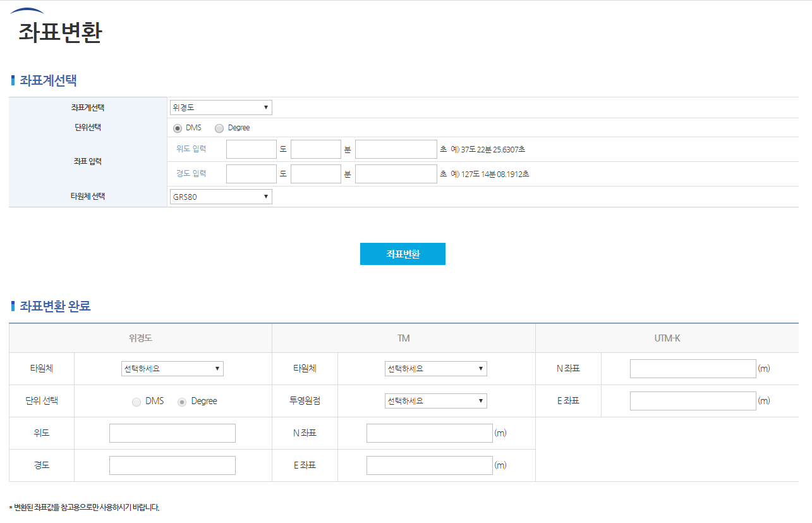
Task: Open the 투영원점 선택하세요 dropdown
Action: tap(435, 400)
